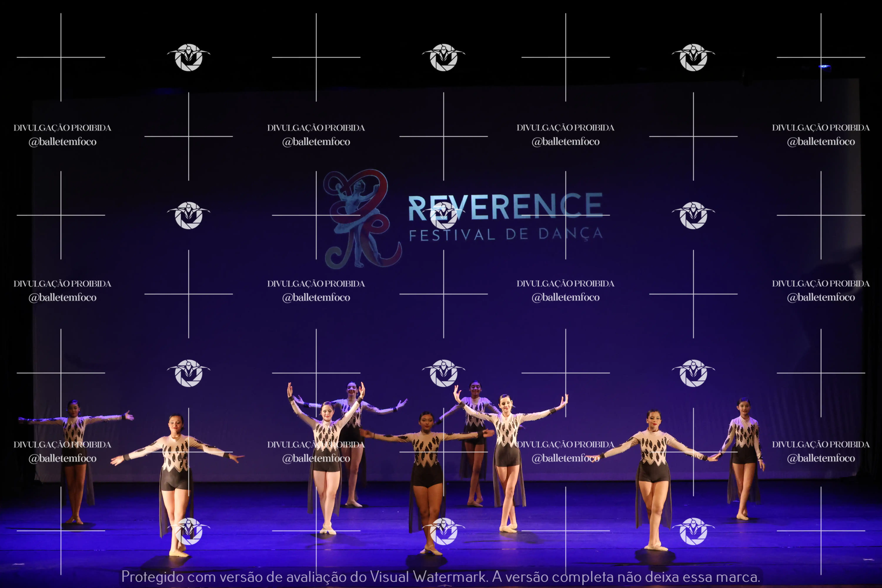Click the Visual Watermark notice at the bottom
Screen dimensions: 882x588
pos(441,576)
